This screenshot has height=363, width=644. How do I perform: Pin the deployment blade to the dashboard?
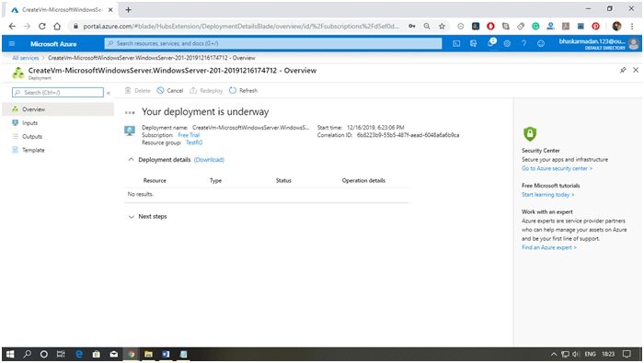623,70
